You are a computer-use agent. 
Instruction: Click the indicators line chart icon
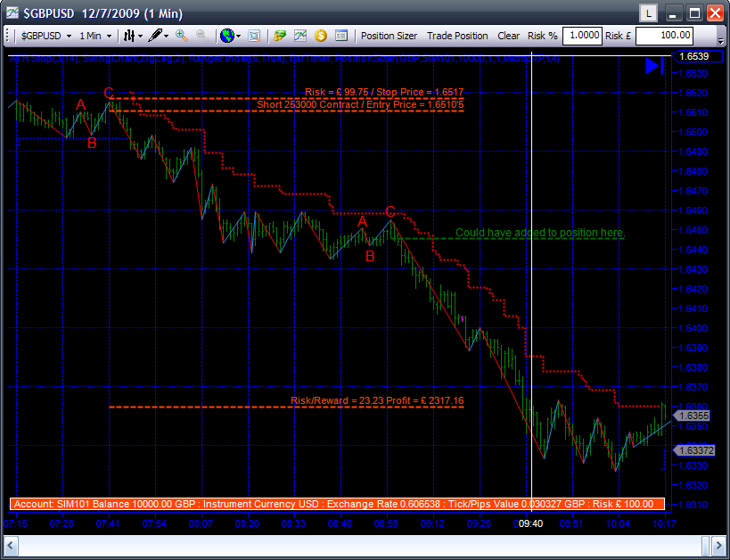(300, 36)
